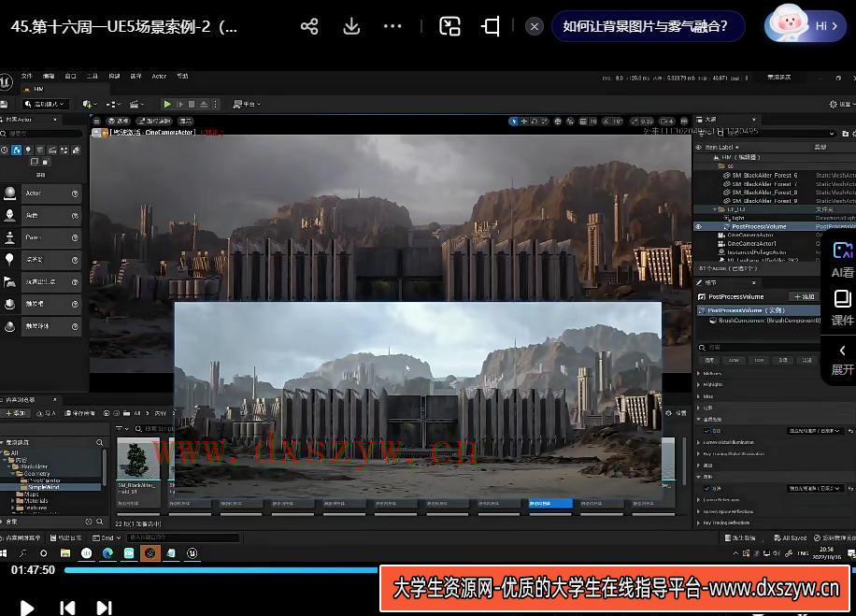Click the stop simulation square icon
Screen dimensions: 856x616
pos(192,104)
